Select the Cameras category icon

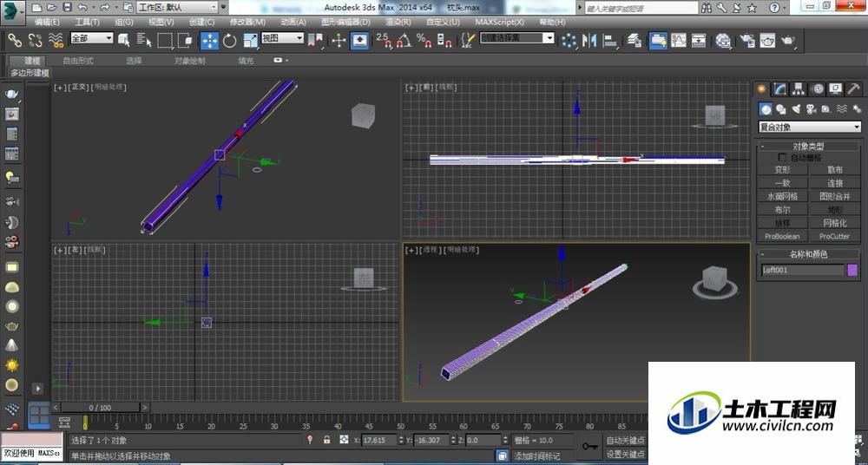click(811, 109)
